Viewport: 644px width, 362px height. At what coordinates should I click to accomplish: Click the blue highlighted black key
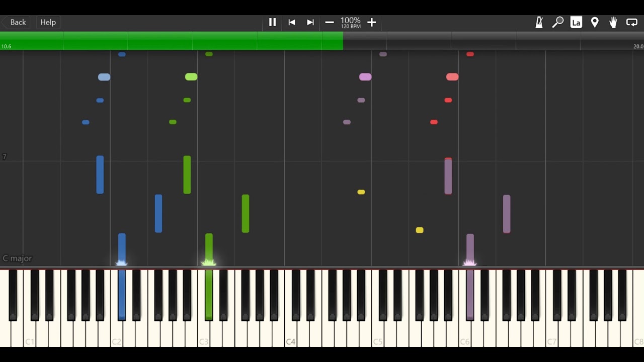tap(122, 295)
